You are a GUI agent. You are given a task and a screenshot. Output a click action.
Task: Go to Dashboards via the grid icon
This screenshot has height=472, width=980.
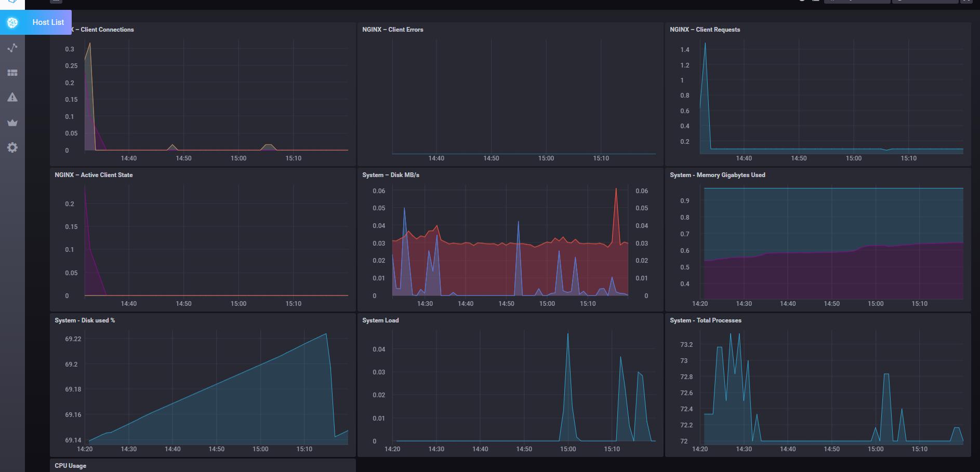[x=12, y=73]
